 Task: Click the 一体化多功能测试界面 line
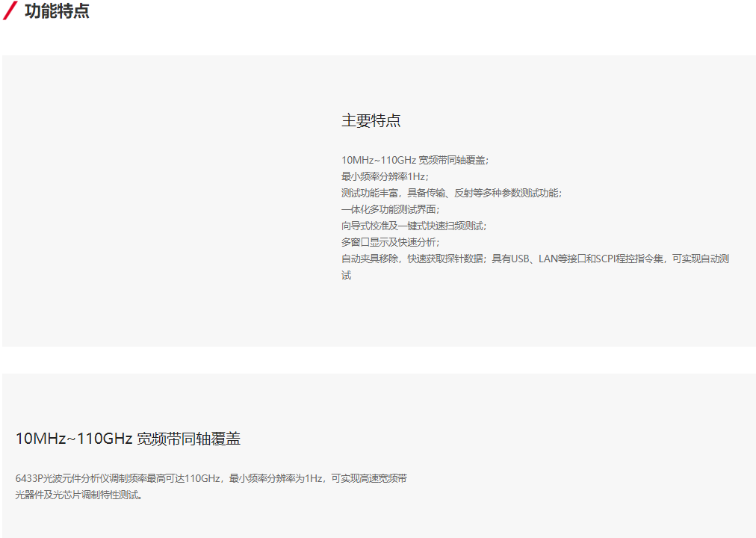[x=390, y=209]
